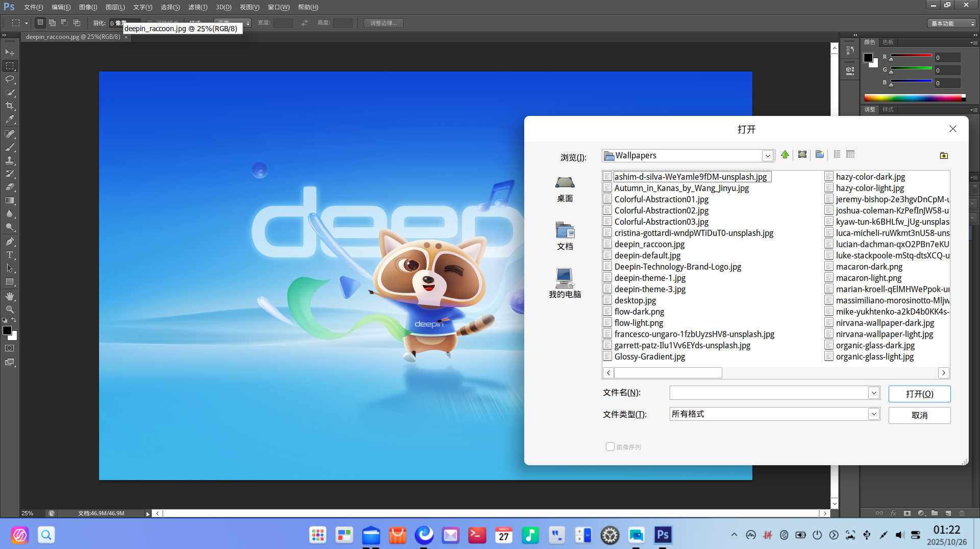Choose Intersect with selection mode button
The image size is (980, 549).
pos(77,23)
